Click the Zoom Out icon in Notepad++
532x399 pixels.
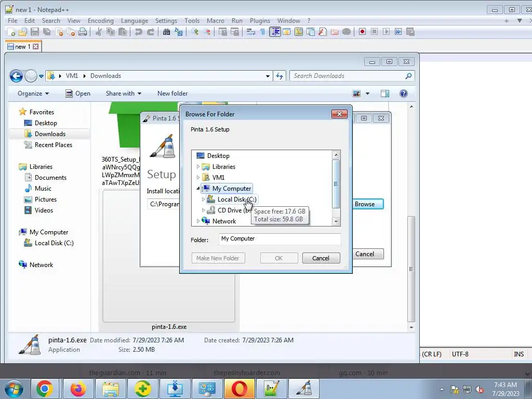pyautogui.click(x=207, y=32)
